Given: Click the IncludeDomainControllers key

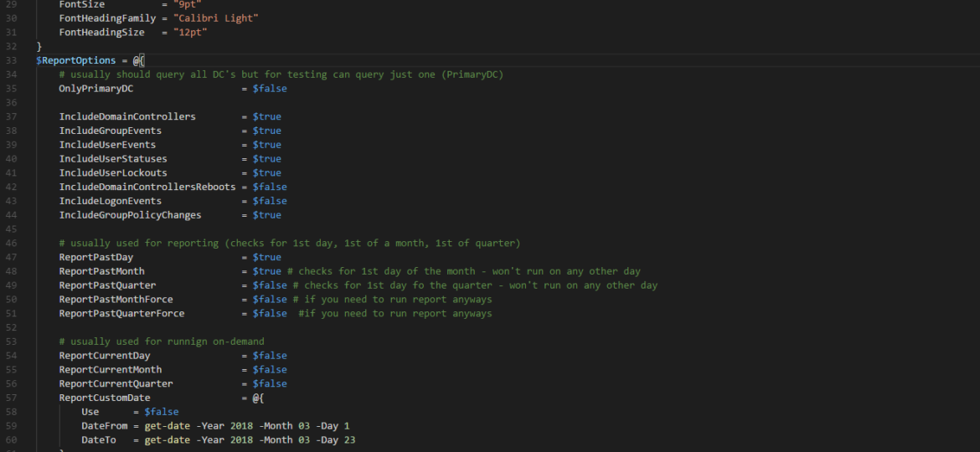Looking at the screenshot, I should click(x=127, y=116).
